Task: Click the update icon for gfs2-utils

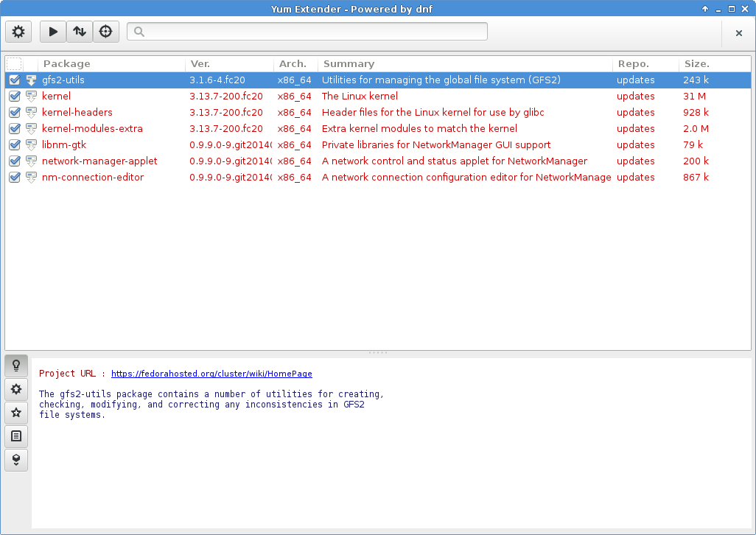Action: [32, 80]
